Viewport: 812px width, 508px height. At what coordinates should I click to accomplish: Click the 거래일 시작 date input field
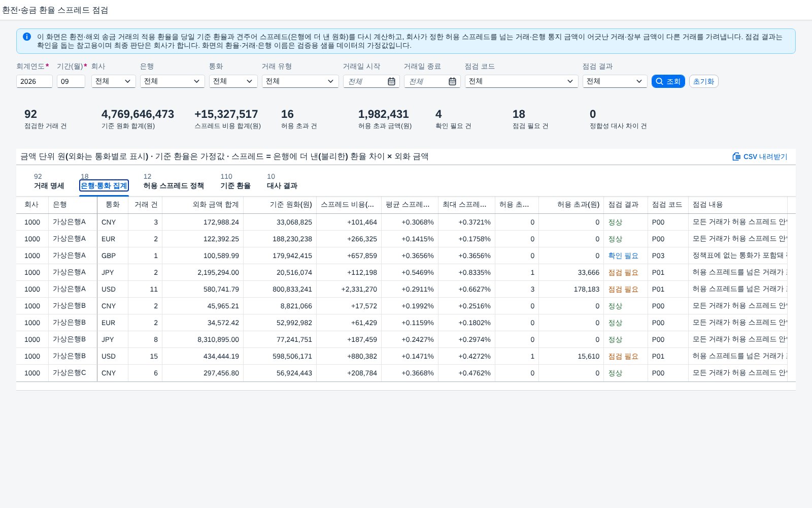point(371,81)
